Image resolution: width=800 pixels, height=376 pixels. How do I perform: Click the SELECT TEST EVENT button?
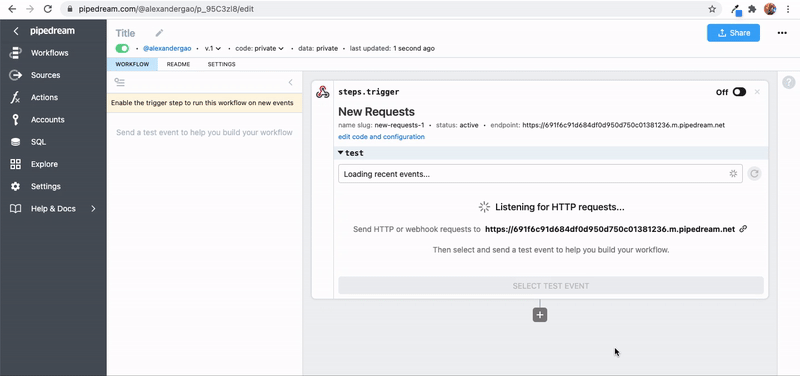[551, 286]
